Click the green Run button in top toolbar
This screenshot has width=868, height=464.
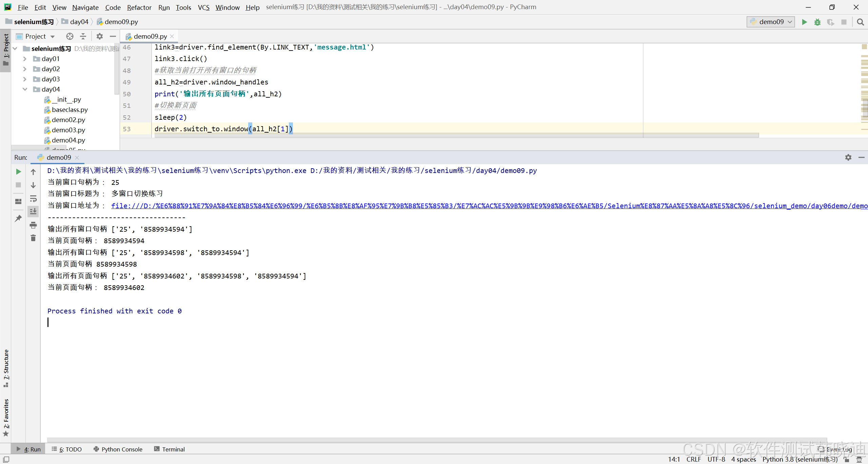click(804, 22)
